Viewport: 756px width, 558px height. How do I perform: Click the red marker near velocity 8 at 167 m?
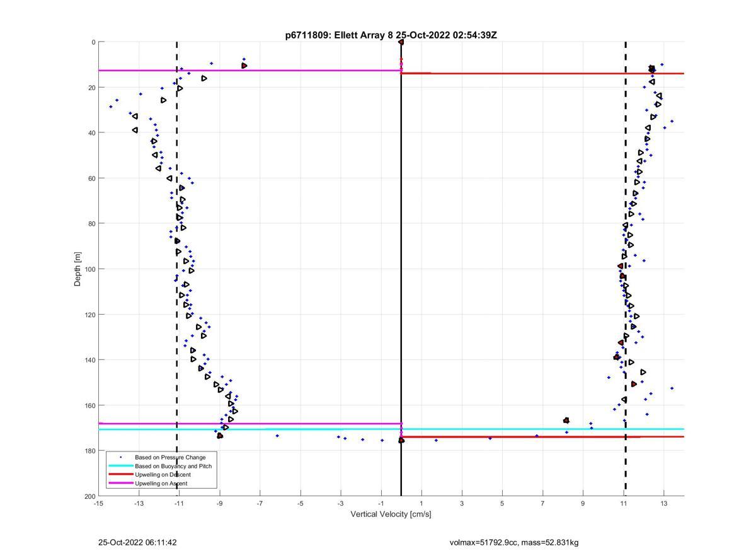tap(566, 421)
